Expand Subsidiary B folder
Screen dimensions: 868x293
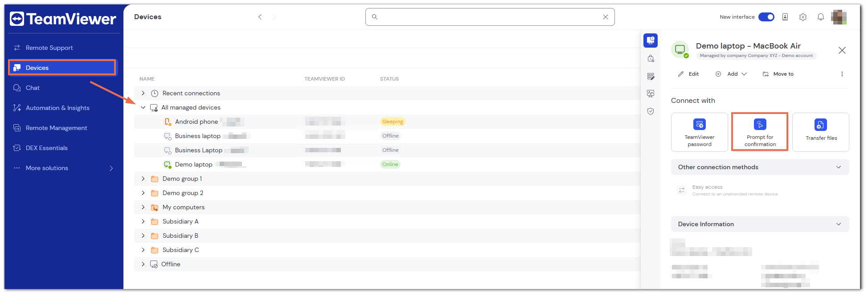click(143, 236)
